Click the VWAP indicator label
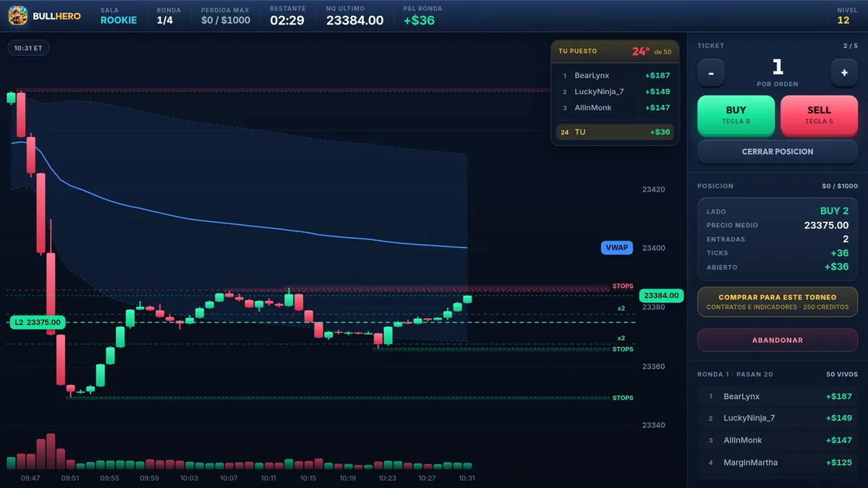 [617, 247]
